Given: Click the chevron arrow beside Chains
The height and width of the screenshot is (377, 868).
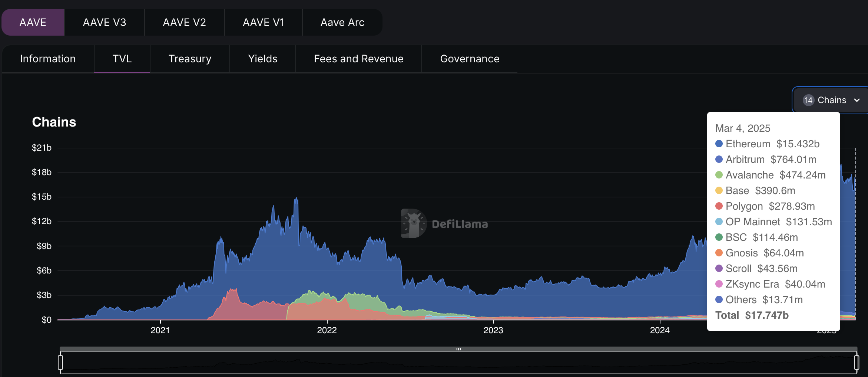Looking at the screenshot, I should pyautogui.click(x=857, y=100).
